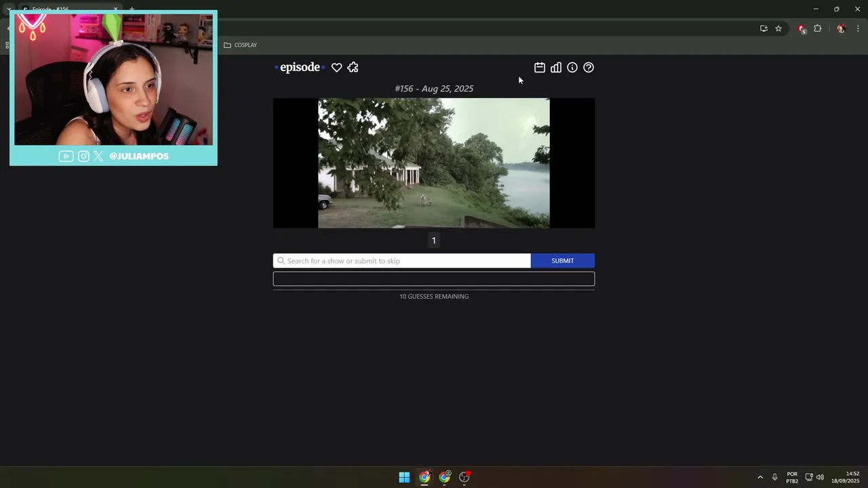Open OBS Studio icon on taskbar
868x488 pixels.
pos(465,477)
